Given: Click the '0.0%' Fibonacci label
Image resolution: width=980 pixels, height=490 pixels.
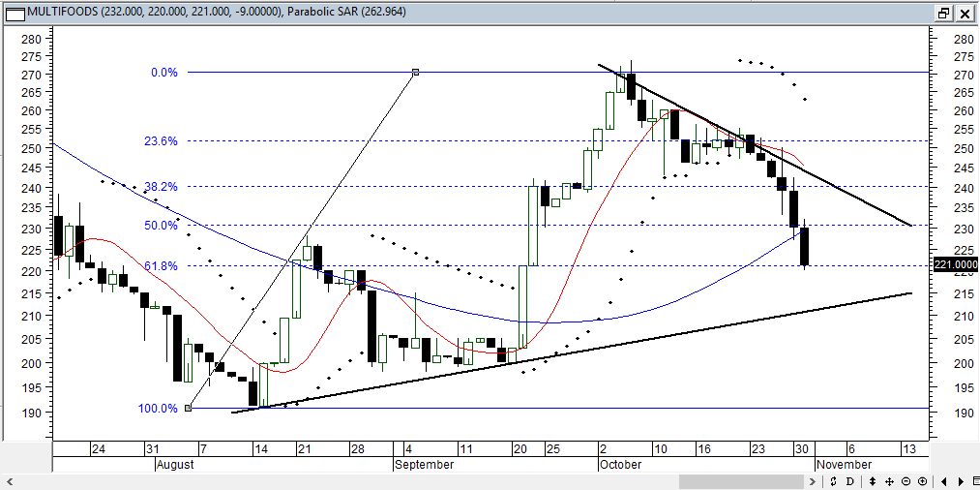Looking at the screenshot, I should [164, 73].
